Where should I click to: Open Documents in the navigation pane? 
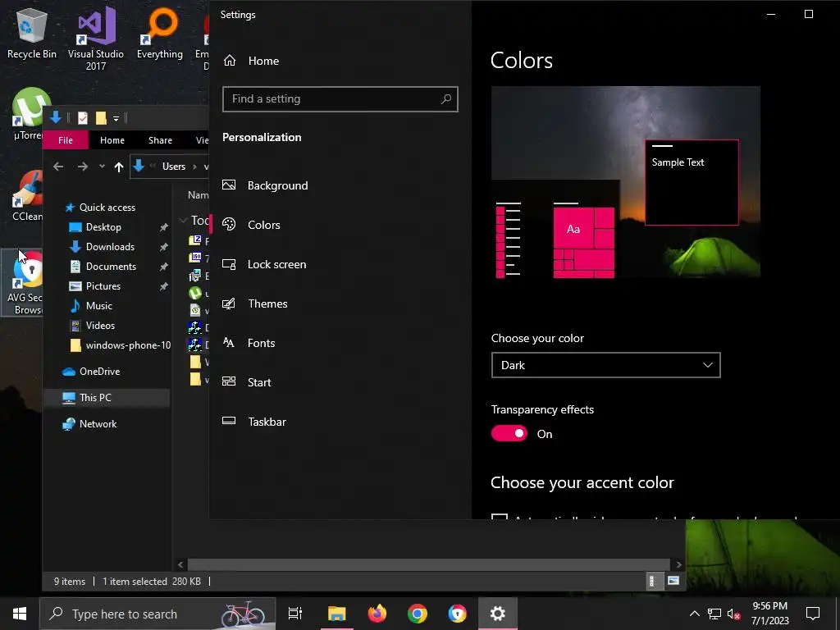coord(103,267)
